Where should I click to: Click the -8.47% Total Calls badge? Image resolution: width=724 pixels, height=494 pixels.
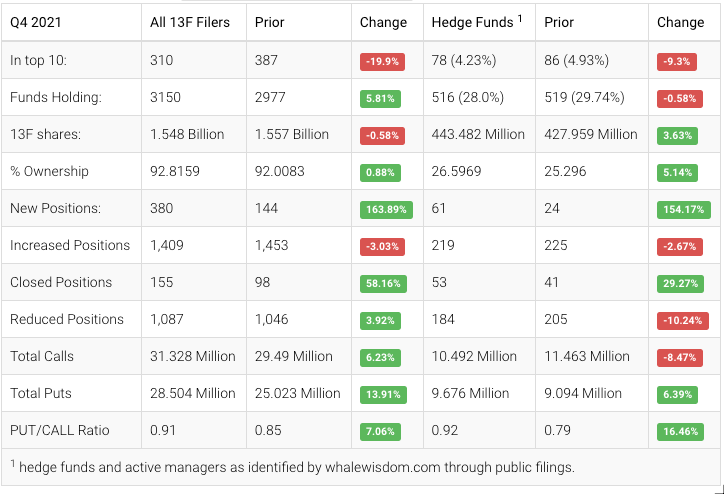point(680,357)
